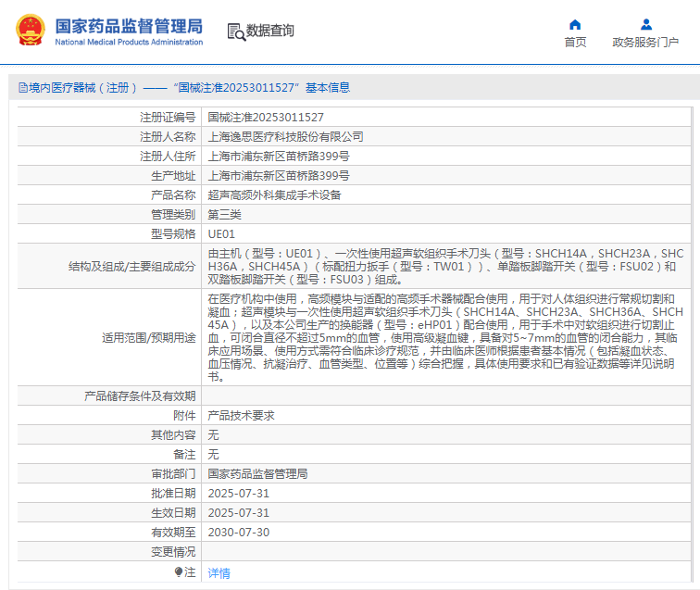Click the 国家药品监督管理局 site title

pyautogui.click(x=128, y=26)
